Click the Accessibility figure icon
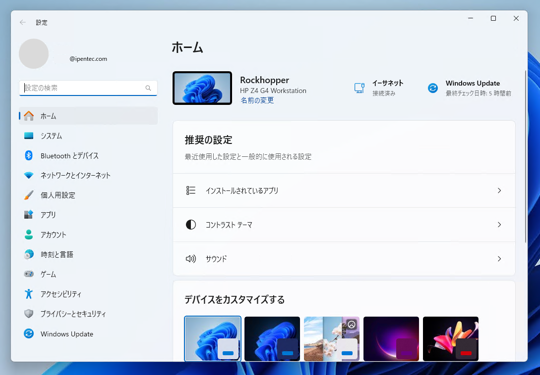This screenshot has height=375, width=540. (x=29, y=294)
